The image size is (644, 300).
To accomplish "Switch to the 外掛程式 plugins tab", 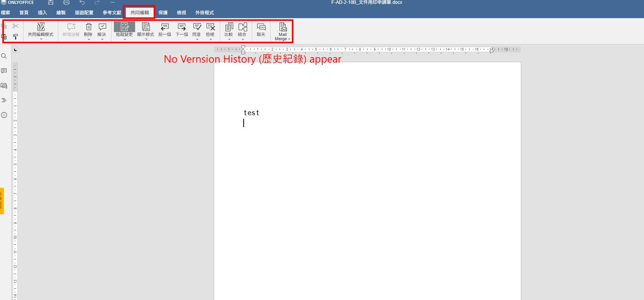I will pyautogui.click(x=205, y=13).
